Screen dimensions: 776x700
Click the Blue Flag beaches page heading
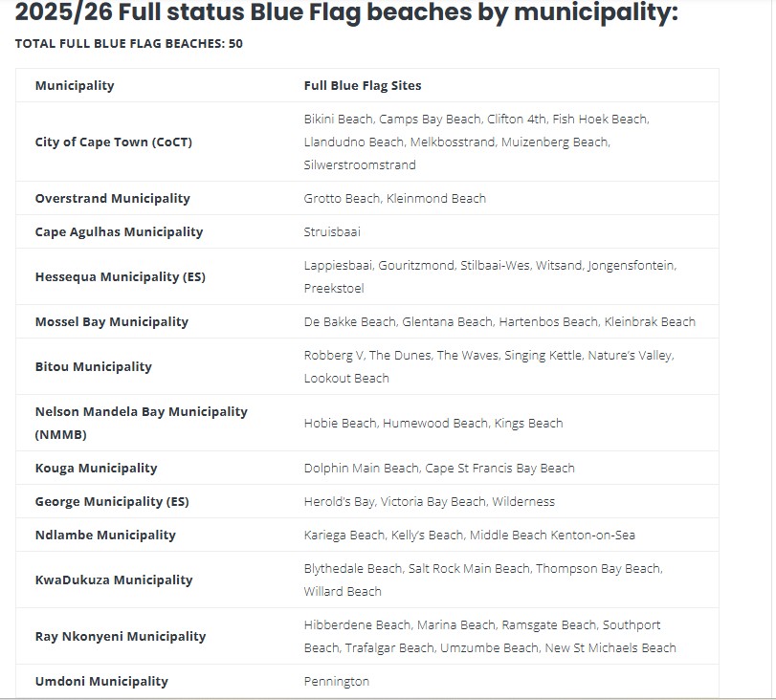point(346,13)
